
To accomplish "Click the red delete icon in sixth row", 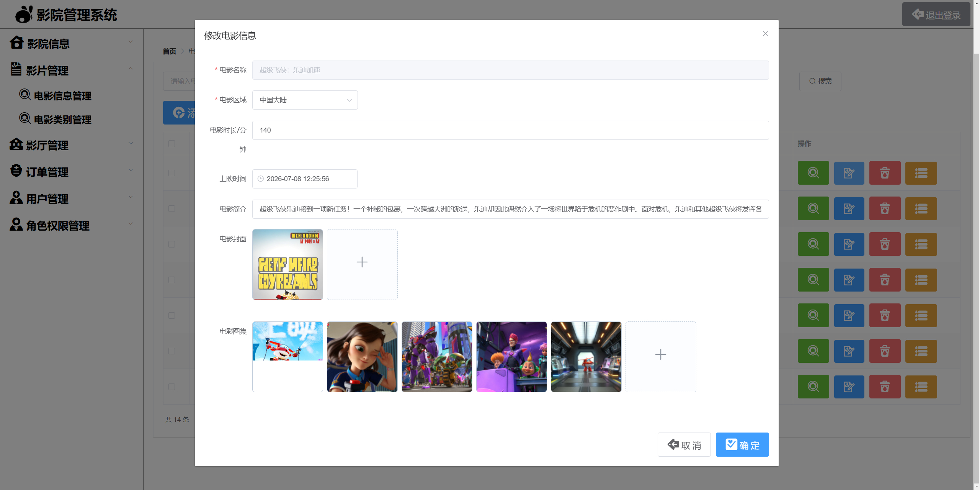I will [x=885, y=351].
